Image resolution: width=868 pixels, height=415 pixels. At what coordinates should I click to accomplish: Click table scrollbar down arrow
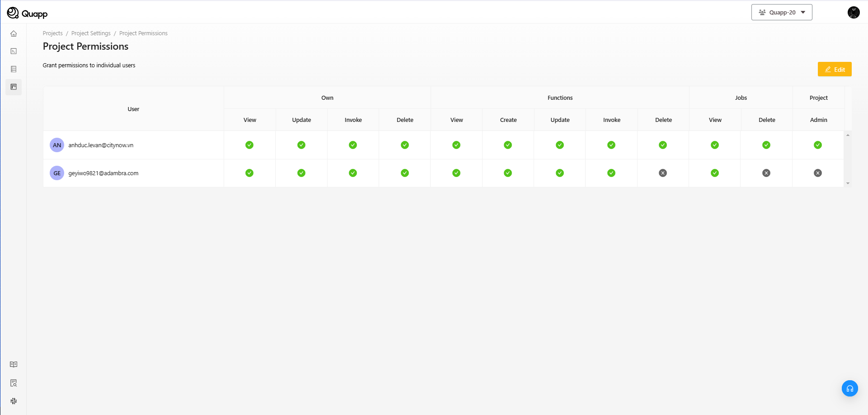point(848,183)
